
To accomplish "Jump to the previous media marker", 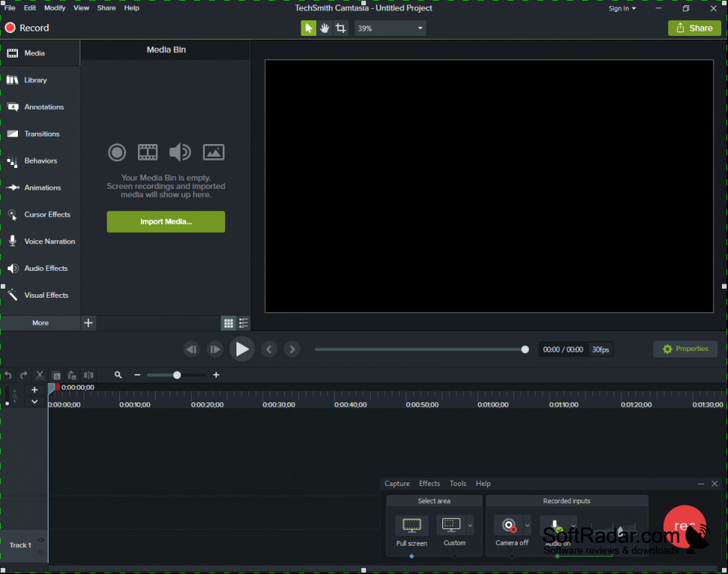I will [269, 349].
